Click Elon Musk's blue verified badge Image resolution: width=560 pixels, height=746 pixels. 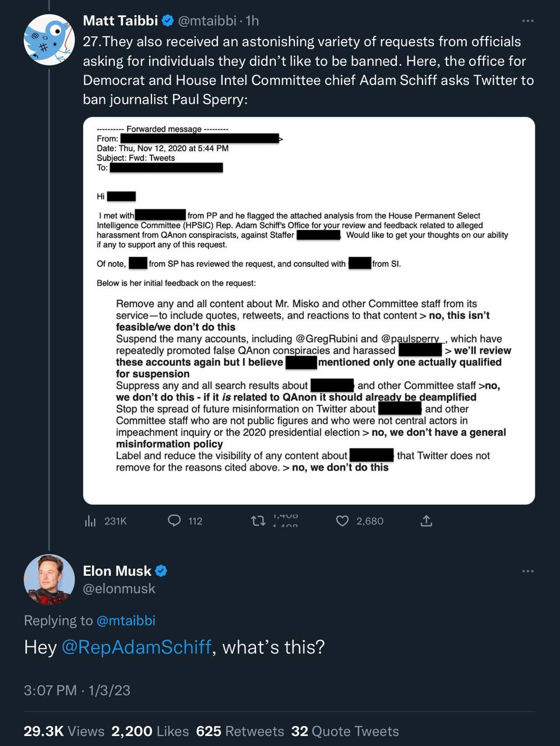point(161,571)
